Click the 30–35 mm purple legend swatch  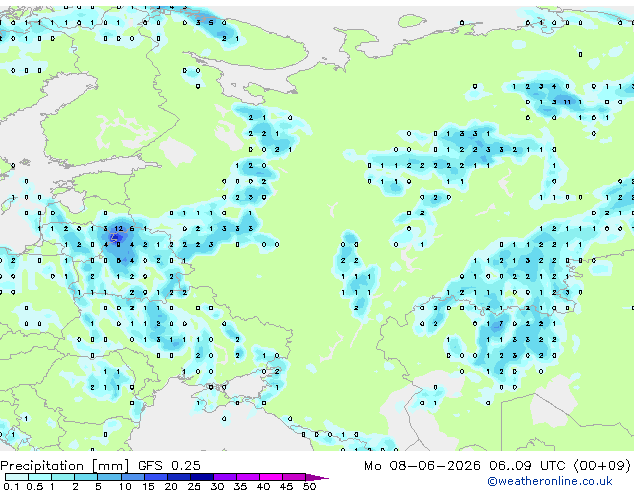pyautogui.click(x=224, y=477)
